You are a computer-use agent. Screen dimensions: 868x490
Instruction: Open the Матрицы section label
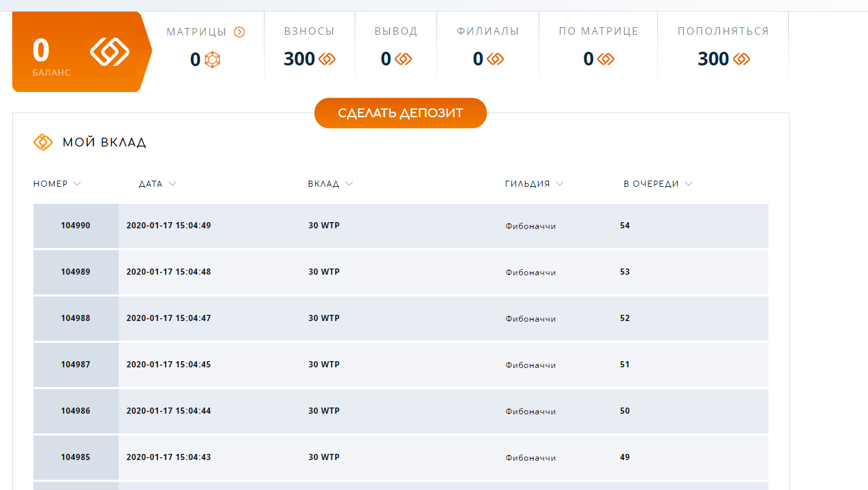pos(196,31)
